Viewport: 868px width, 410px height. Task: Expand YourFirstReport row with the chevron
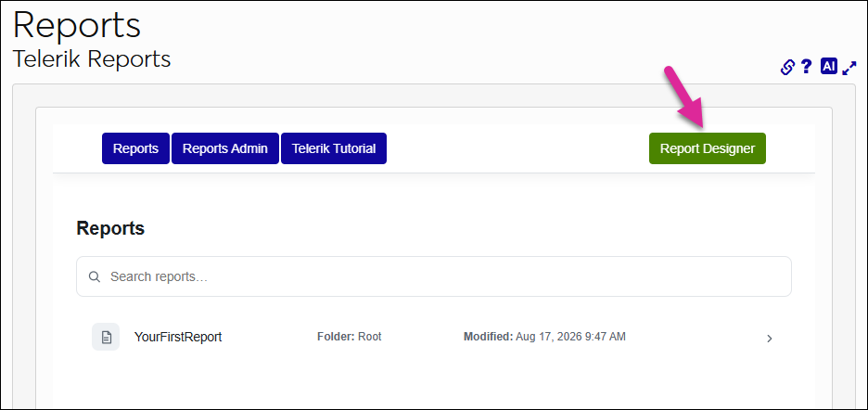pyautogui.click(x=770, y=339)
